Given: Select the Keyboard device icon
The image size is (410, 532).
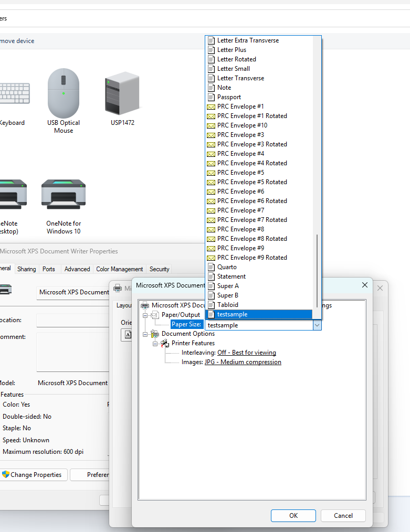Looking at the screenshot, I should point(14,93).
